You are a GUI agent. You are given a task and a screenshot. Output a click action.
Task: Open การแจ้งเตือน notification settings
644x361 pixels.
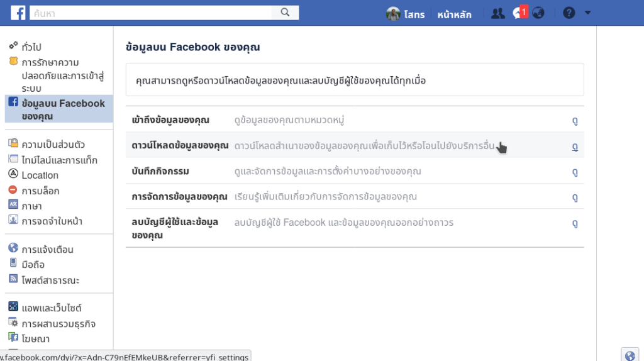pyautogui.click(x=47, y=250)
